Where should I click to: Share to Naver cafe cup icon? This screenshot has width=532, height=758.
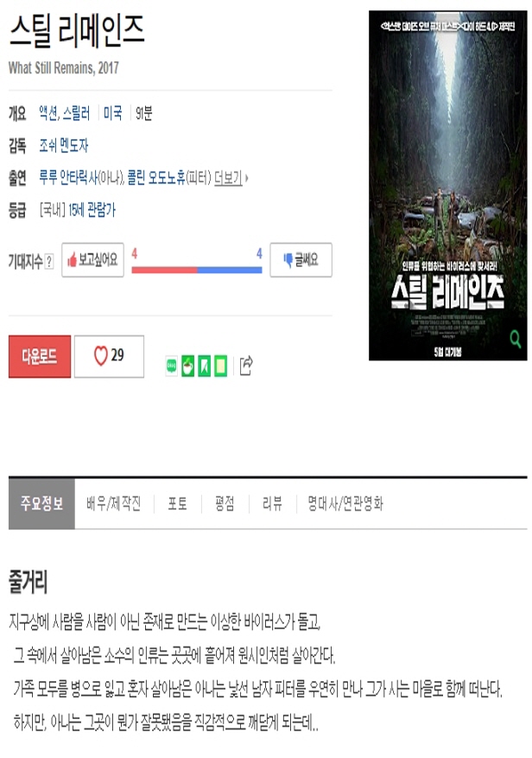188,366
